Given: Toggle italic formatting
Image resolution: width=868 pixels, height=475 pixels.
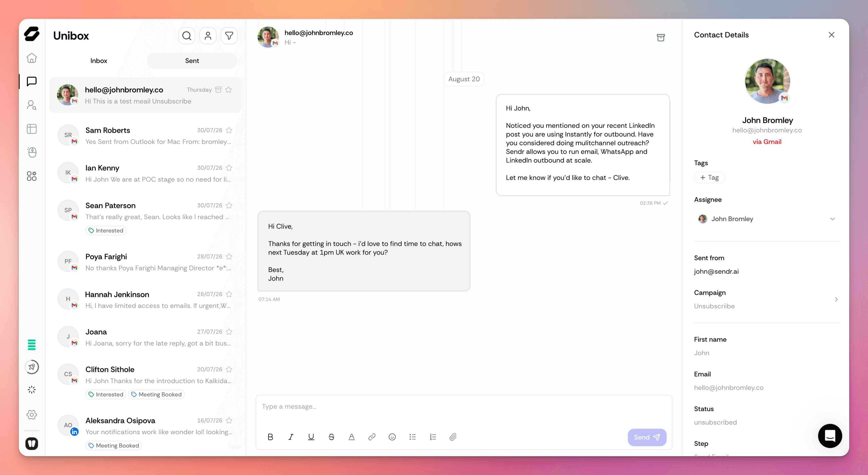Looking at the screenshot, I should (x=291, y=437).
